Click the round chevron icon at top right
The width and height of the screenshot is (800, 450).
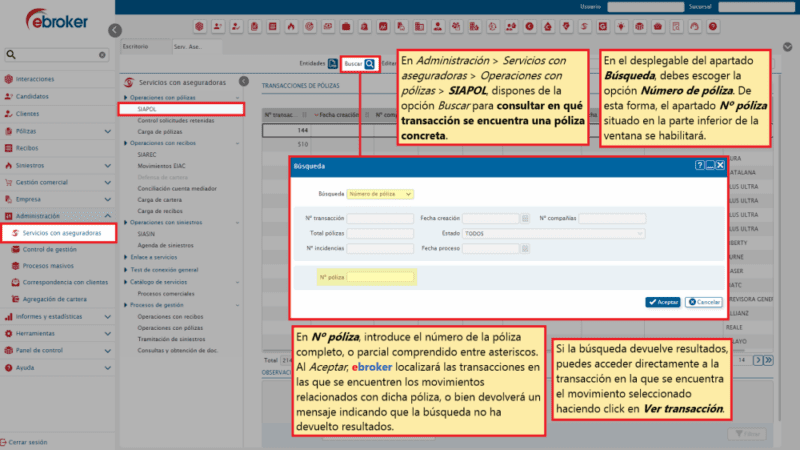pos(788,47)
